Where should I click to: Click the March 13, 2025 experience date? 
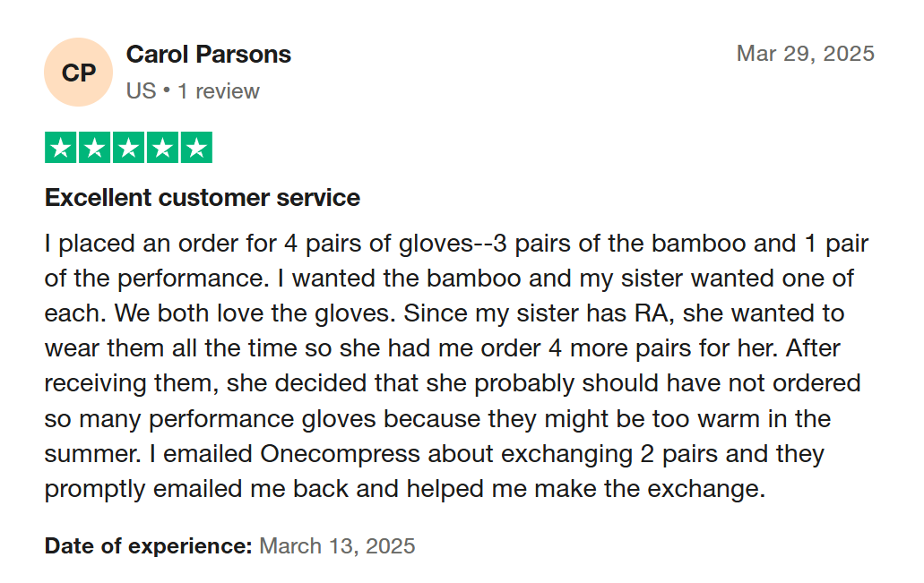tap(337, 546)
